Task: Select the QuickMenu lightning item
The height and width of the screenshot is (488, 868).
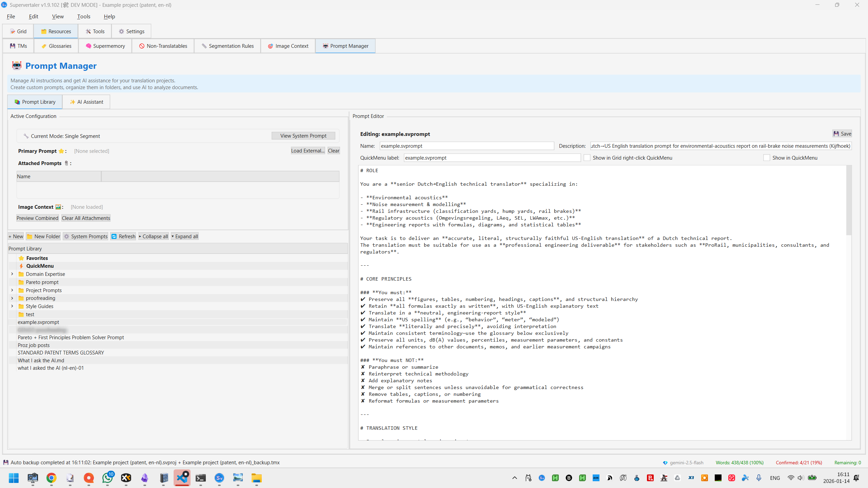Action: (40, 266)
